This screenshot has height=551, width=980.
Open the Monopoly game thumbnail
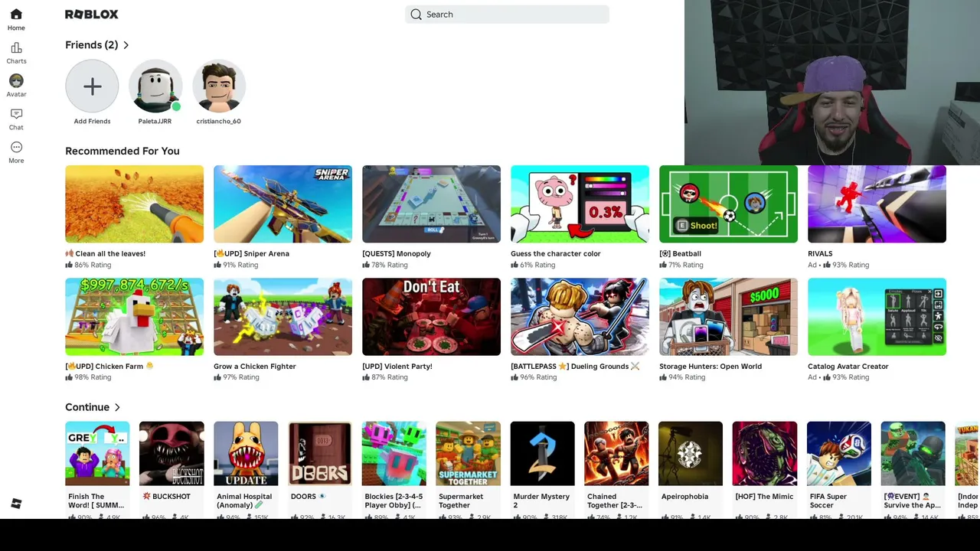pyautogui.click(x=431, y=204)
